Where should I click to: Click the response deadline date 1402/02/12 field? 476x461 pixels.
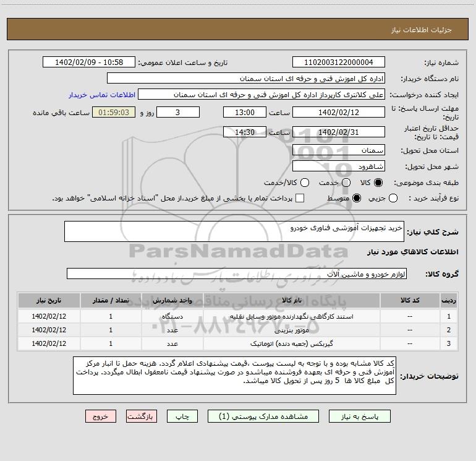pyautogui.click(x=339, y=112)
